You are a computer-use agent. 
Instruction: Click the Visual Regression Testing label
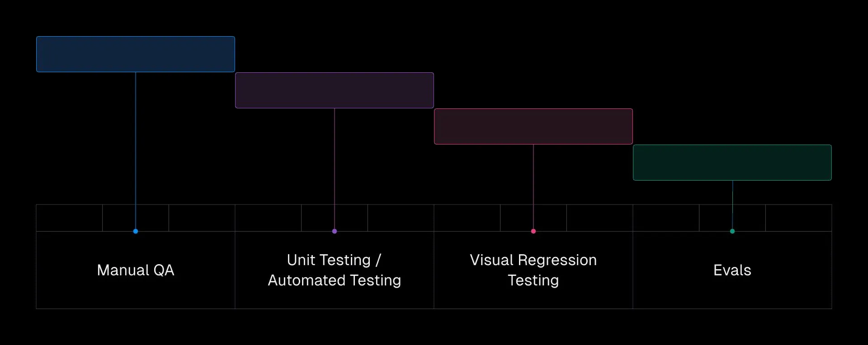point(533,270)
